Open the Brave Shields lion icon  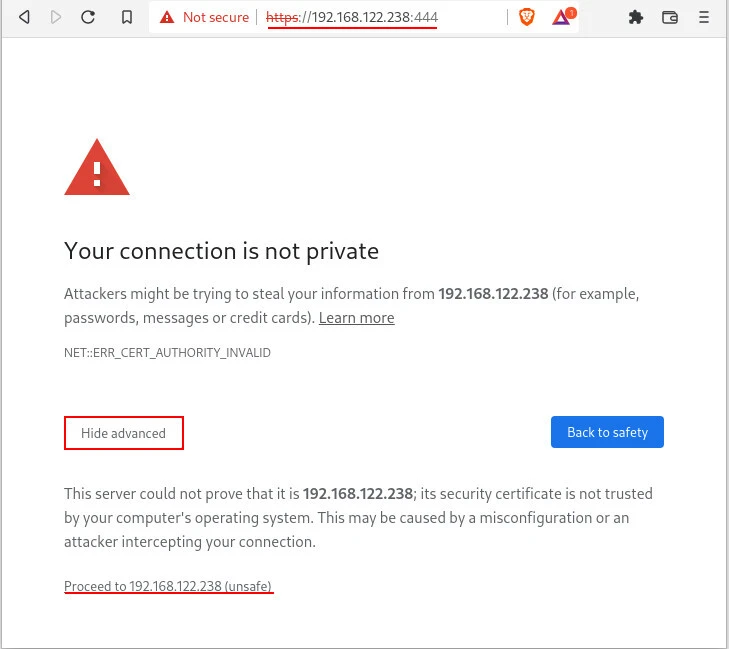pyautogui.click(x=527, y=17)
